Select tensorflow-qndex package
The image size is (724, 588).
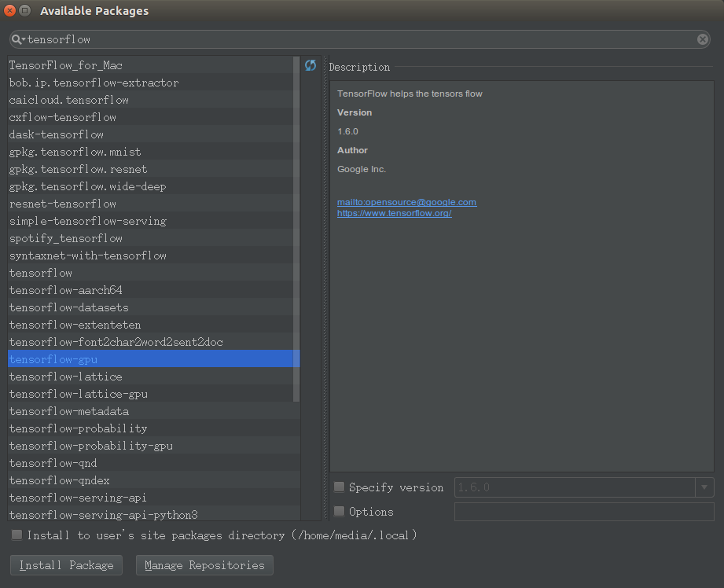154,480
